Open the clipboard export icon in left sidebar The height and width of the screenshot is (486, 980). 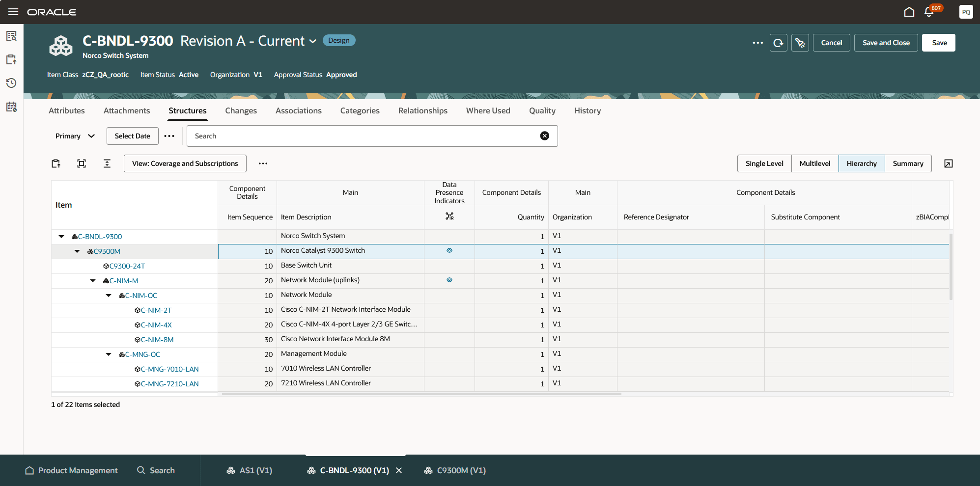pyautogui.click(x=12, y=59)
